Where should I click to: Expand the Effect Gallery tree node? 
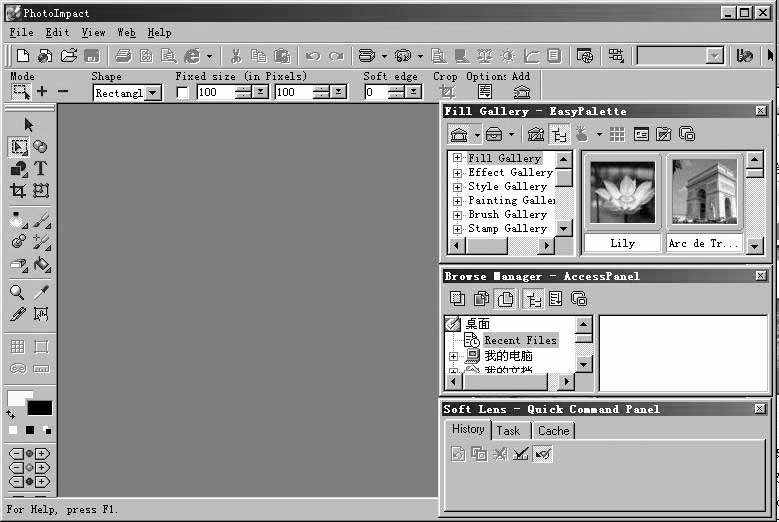pyautogui.click(x=457, y=173)
